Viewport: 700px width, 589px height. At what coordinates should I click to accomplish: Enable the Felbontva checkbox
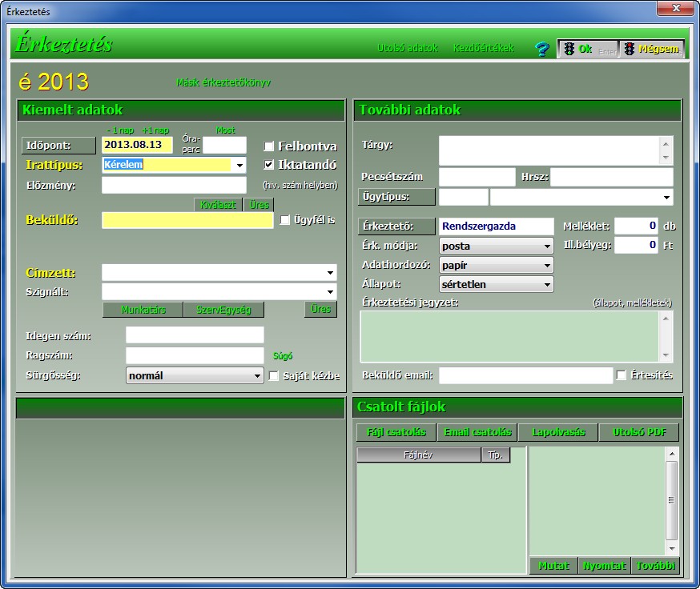point(269,146)
